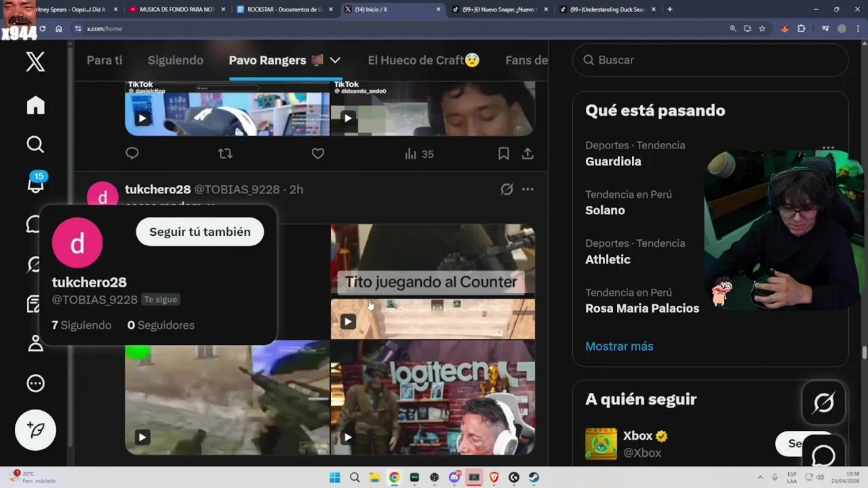This screenshot has height=488, width=868.
Task: Switch to El Hueco de Craft tab
Action: click(424, 60)
